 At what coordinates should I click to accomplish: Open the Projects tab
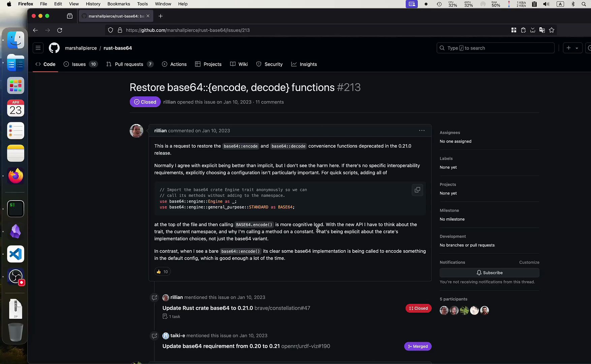(208, 64)
